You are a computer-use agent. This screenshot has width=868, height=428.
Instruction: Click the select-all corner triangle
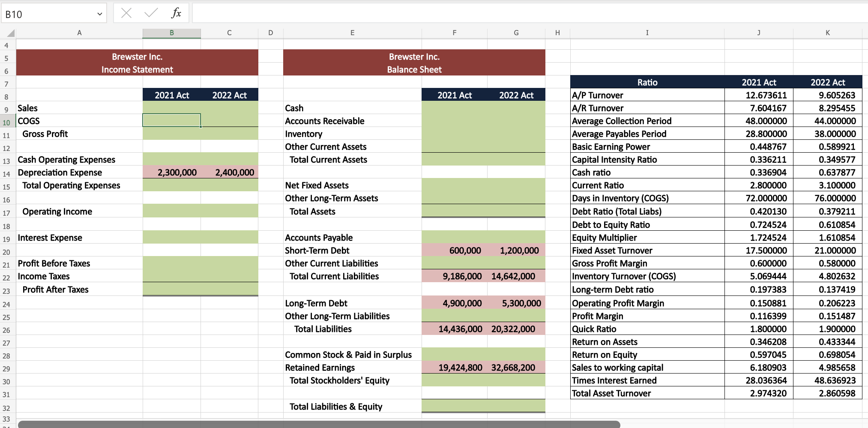pyautogui.click(x=10, y=33)
